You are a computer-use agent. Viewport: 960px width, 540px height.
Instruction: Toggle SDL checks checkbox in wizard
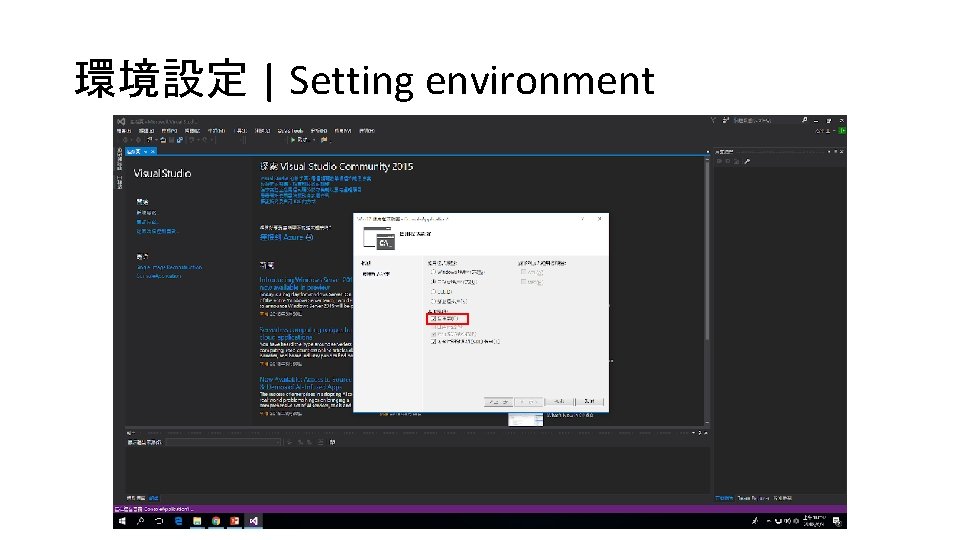433,342
